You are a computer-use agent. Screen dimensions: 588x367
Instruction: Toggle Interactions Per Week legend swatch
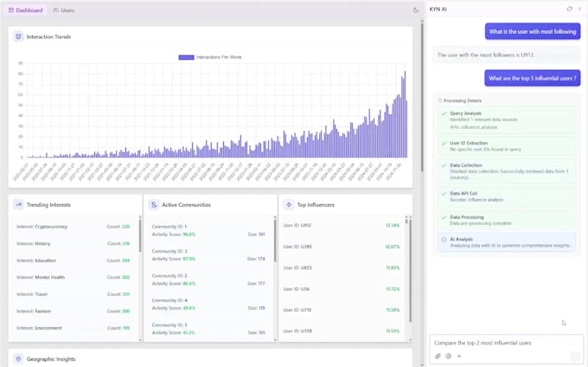click(x=187, y=57)
